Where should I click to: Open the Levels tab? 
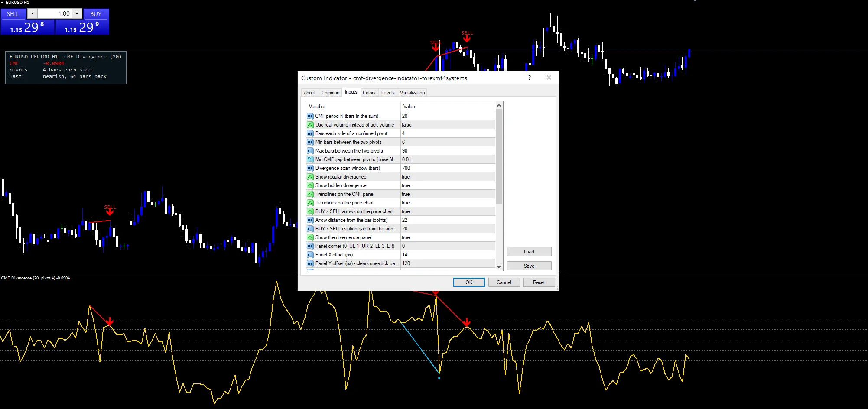[388, 93]
